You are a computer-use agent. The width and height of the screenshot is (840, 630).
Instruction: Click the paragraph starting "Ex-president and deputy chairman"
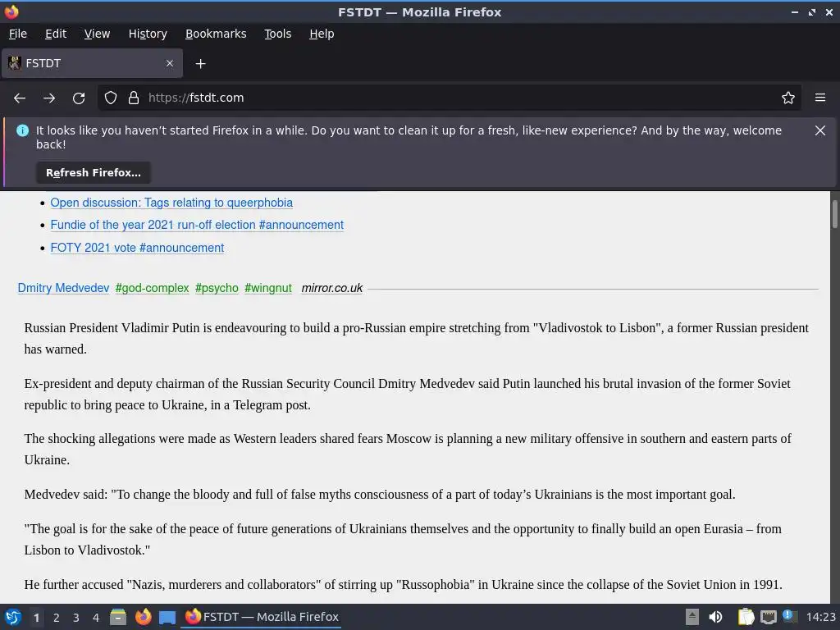point(407,395)
